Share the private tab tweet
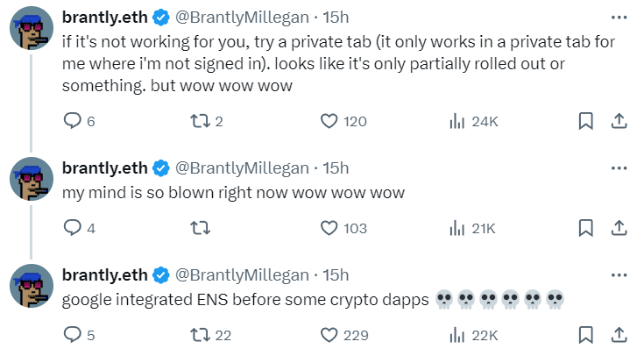644x356 pixels. coord(618,122)
